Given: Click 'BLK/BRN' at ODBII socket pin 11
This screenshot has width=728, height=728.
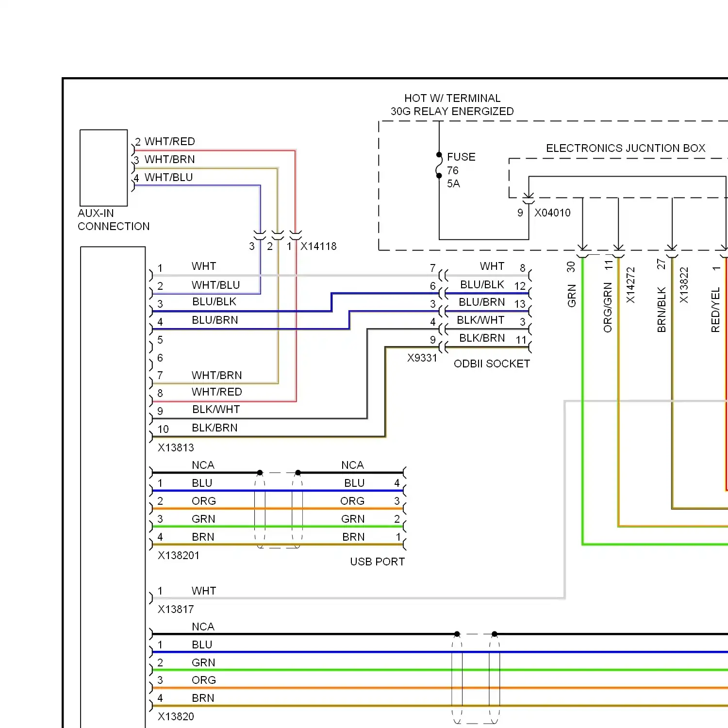Looking at the screenshot, I should tap(482, 338).
